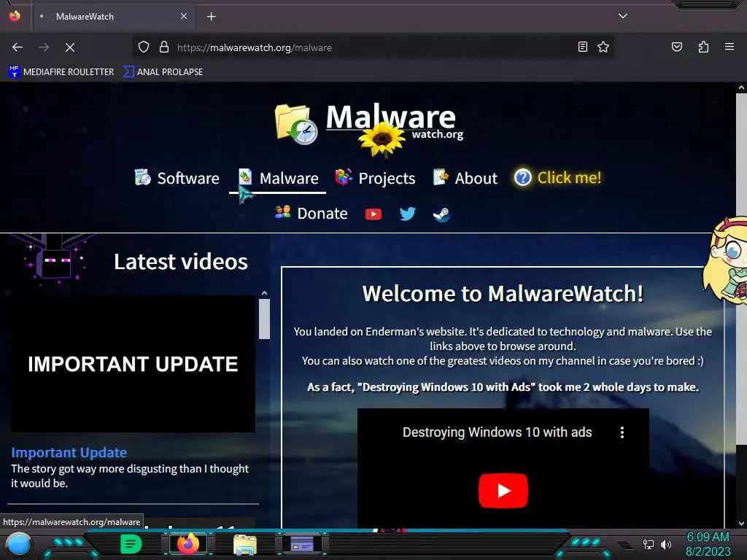
Task: Bookmark this page with the star
Action: (603, 47)
